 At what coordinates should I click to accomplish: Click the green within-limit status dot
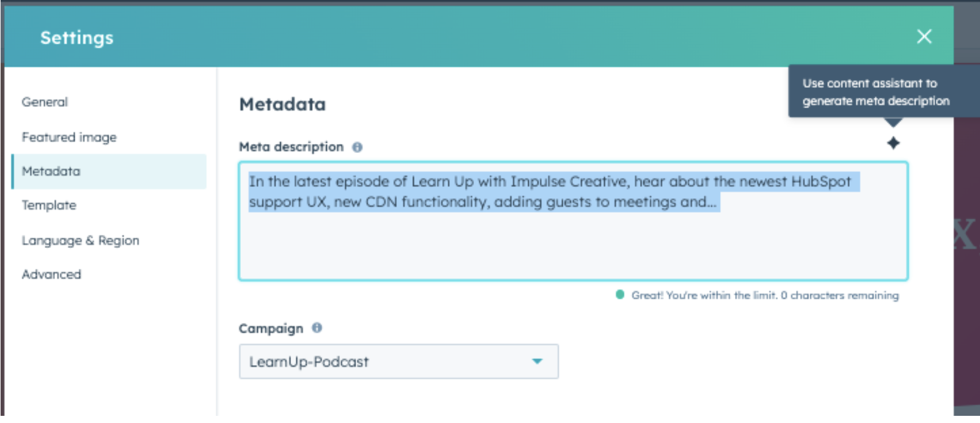coord(621,294)
